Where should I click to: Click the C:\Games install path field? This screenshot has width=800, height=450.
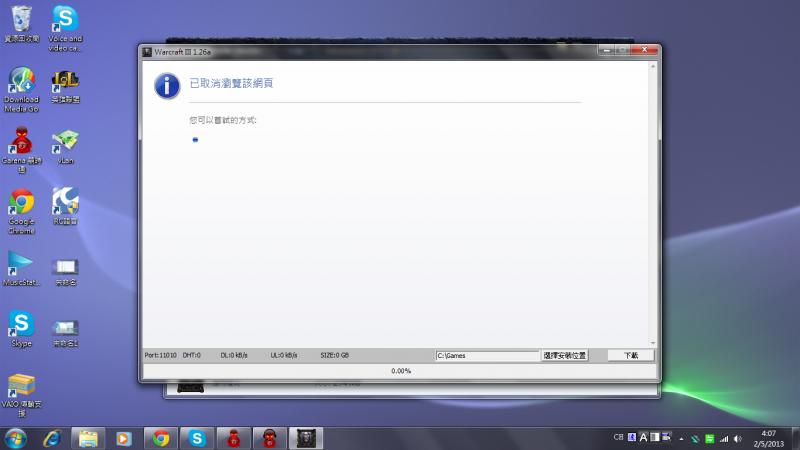pos(487,356)
